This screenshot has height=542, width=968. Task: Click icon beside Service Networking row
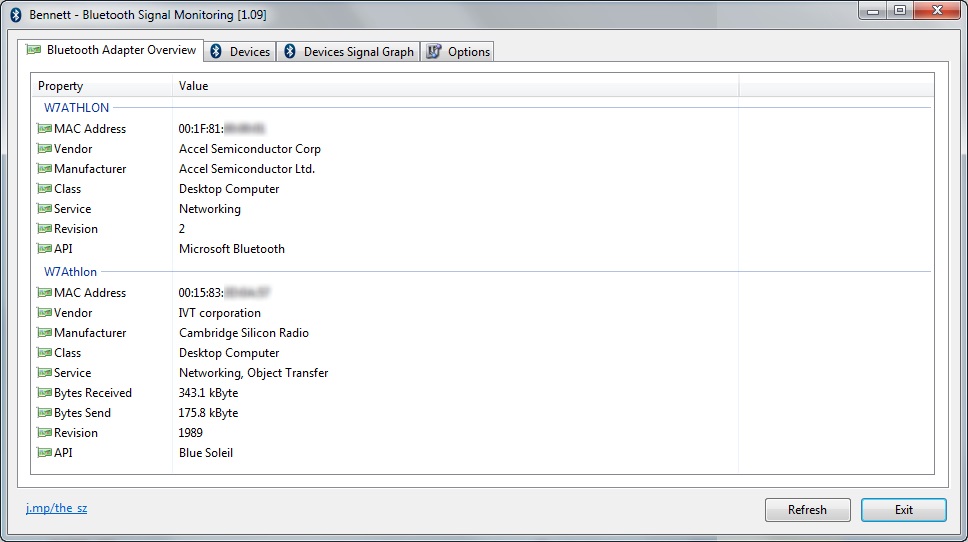point(44,209)
